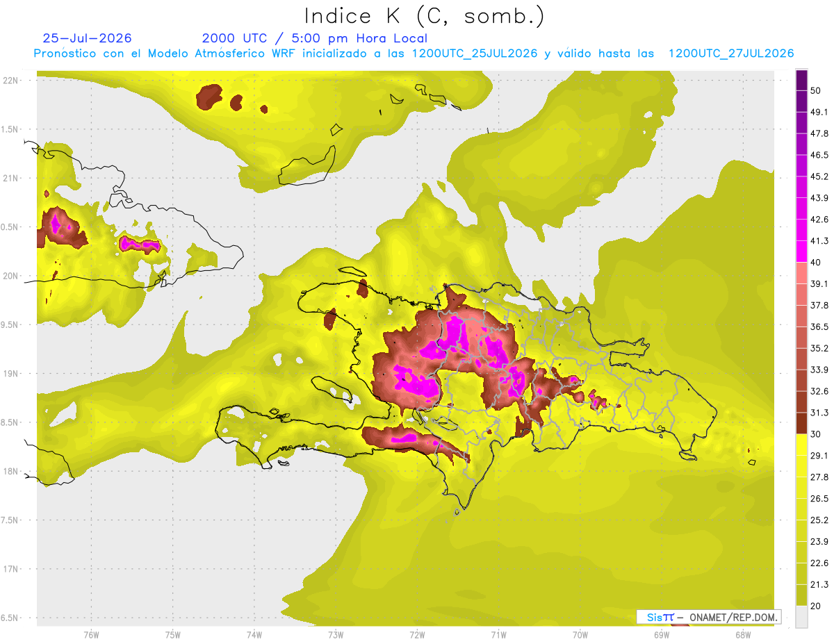Click the '1200UTC_25JUL2026' initialization timestamp

pyautogui.click(x=475, y=53)
